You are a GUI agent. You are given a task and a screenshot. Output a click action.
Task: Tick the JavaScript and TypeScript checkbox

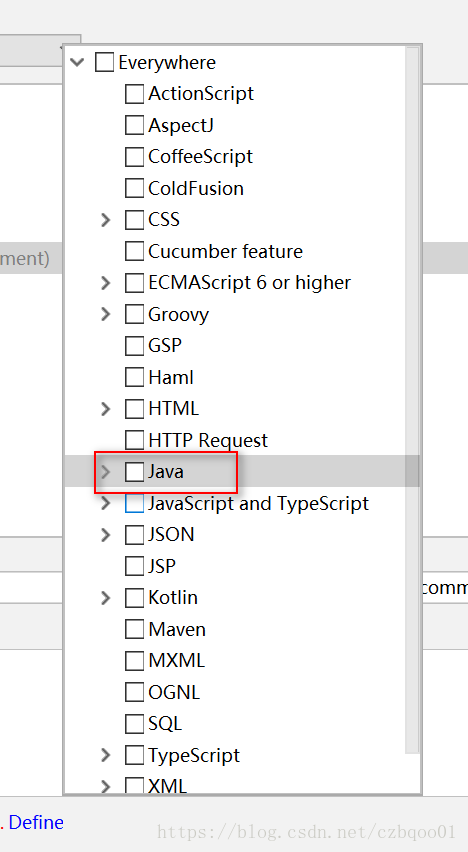tap(134, 503)
